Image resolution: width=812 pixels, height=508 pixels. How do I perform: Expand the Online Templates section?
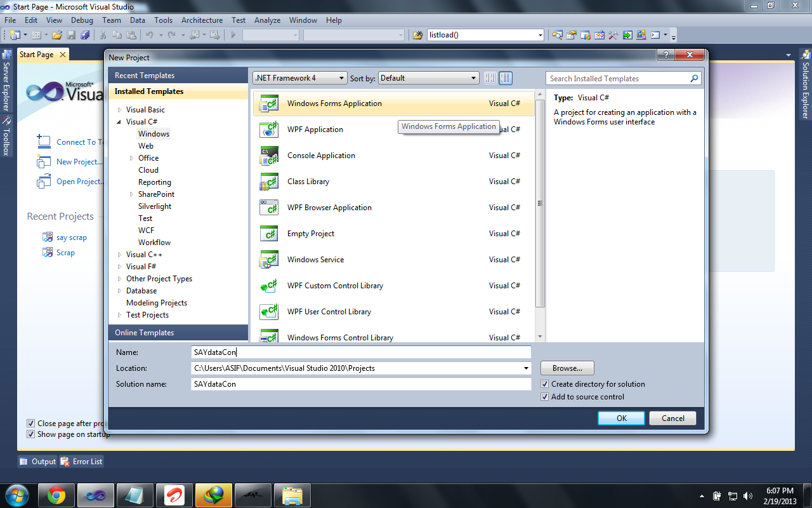pyautogui.click(x=178, y=333)
